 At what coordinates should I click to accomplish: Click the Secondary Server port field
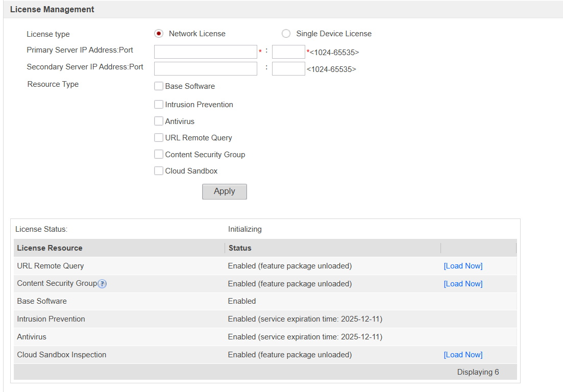point(288,69)
